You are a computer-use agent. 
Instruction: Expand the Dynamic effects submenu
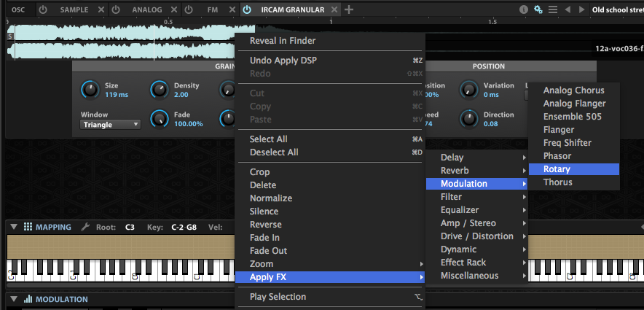coord(477,249)
